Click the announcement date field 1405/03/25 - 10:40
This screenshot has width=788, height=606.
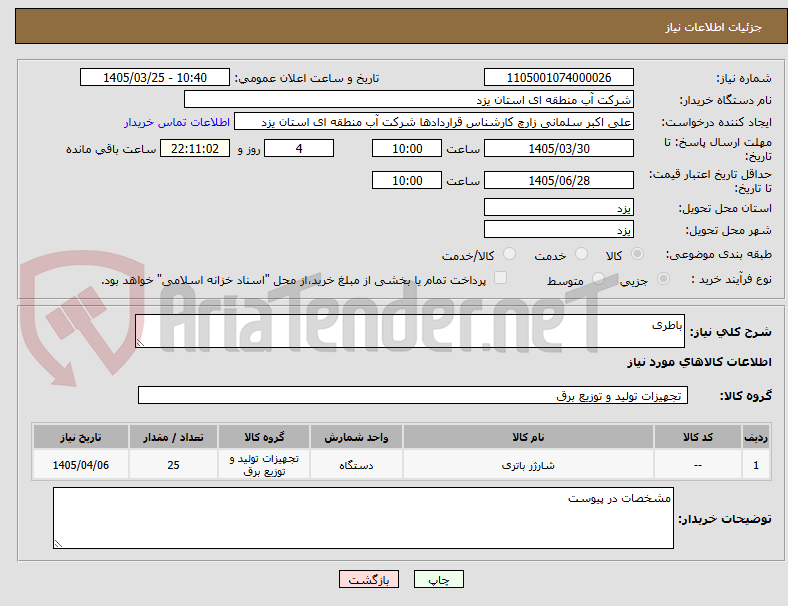pos(155,77)
